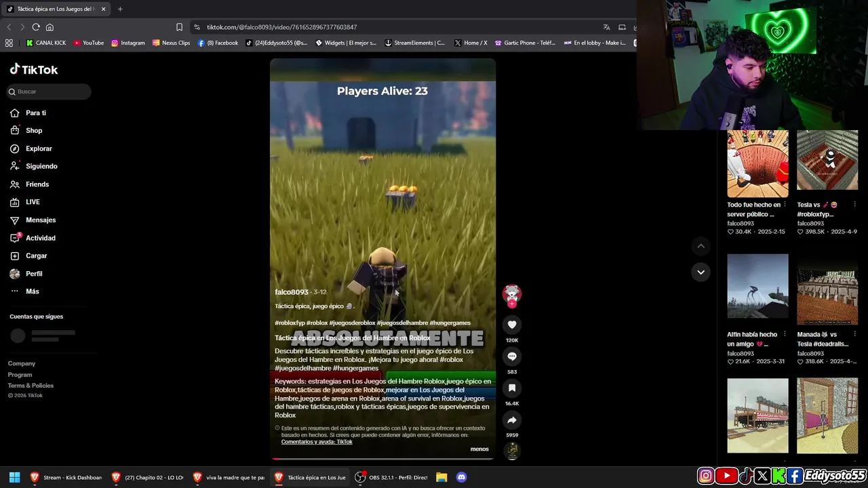Open Gartic Phone bookmark

coord(525,43)
